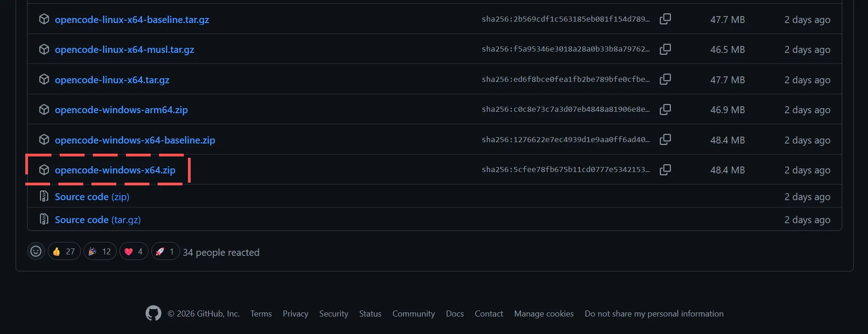Copy SHA256 for opencode-linux-x64.tar.gz
This screenshot has width=868, height=334.
(x=665, y=80)
